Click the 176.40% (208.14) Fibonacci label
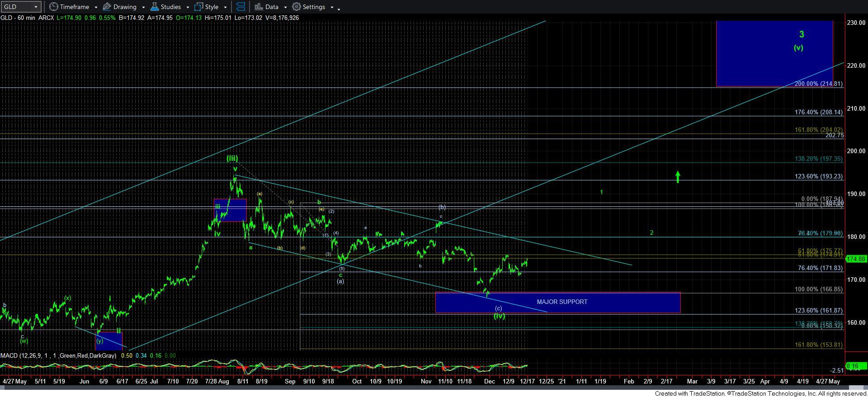868x397 pixels. (x=818, y=112)
